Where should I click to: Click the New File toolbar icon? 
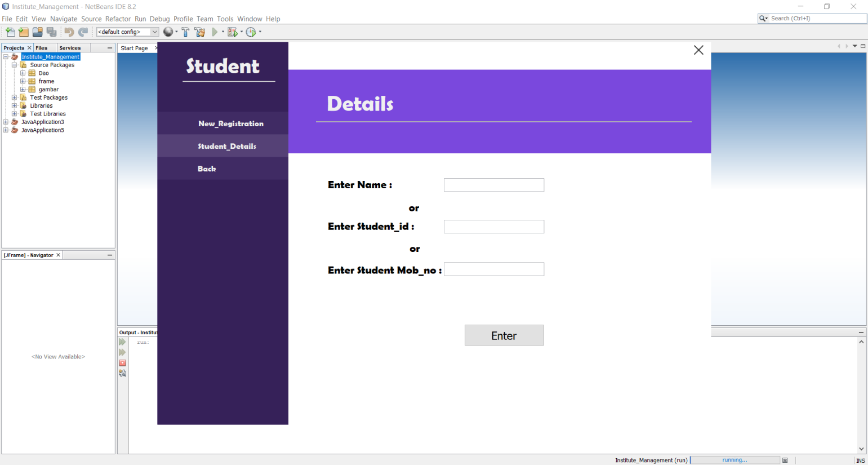point(10,32)
